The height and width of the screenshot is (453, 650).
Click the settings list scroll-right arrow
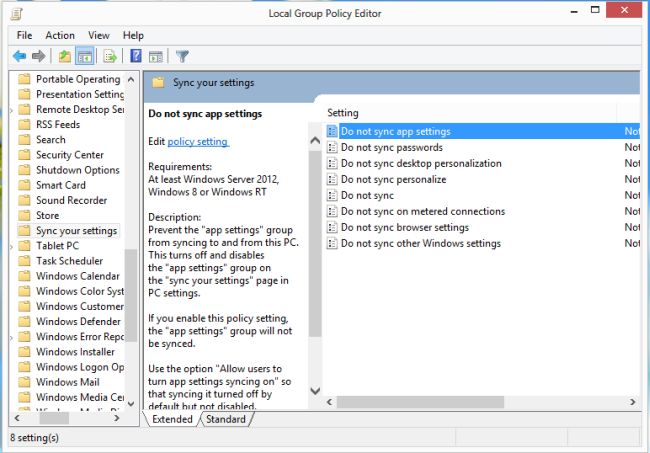[632, 402]
